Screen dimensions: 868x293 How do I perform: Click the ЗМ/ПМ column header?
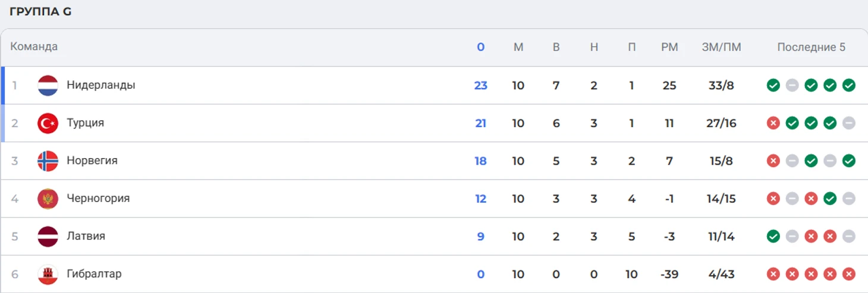click(x=721, y=48)
